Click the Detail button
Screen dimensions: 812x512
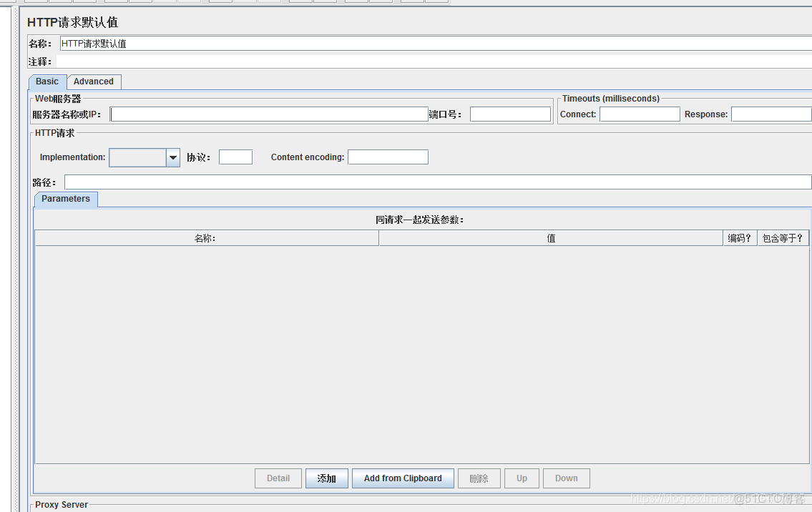click(278, 478)
